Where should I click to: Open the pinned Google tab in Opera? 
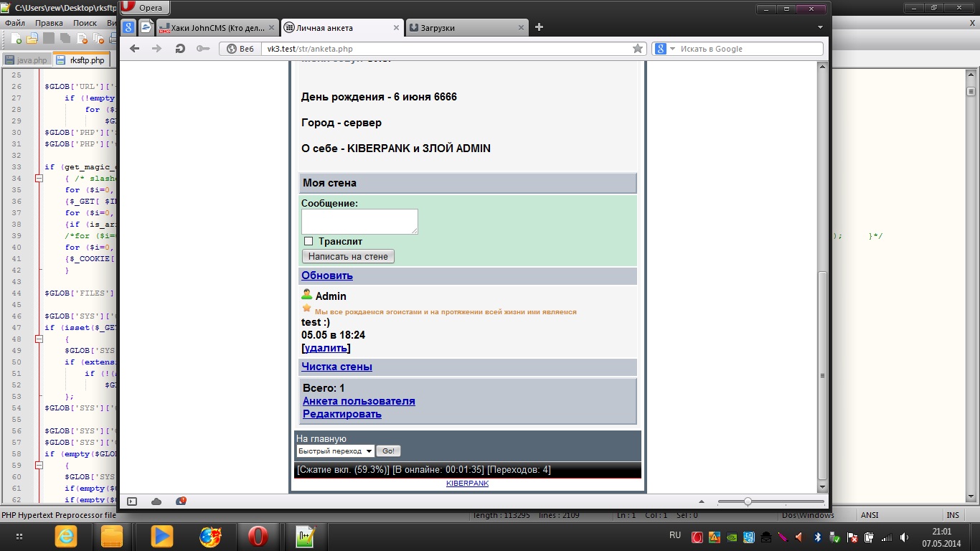point(128,27)
